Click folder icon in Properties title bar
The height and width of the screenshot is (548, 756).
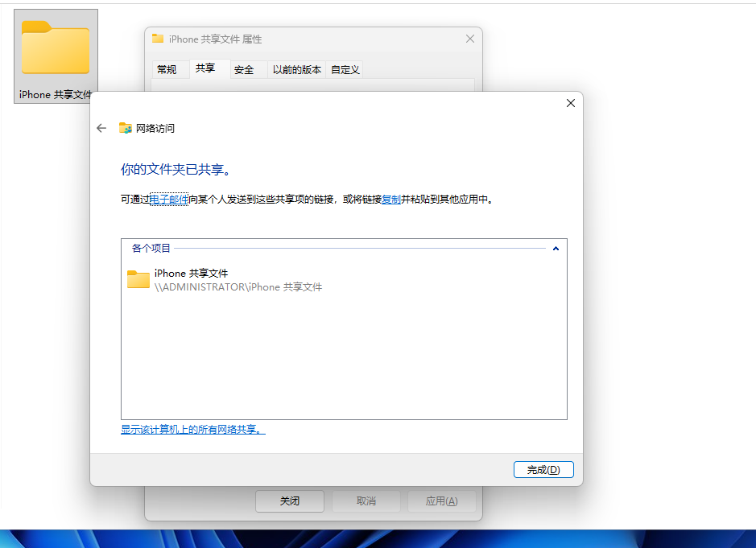[158, 39]
